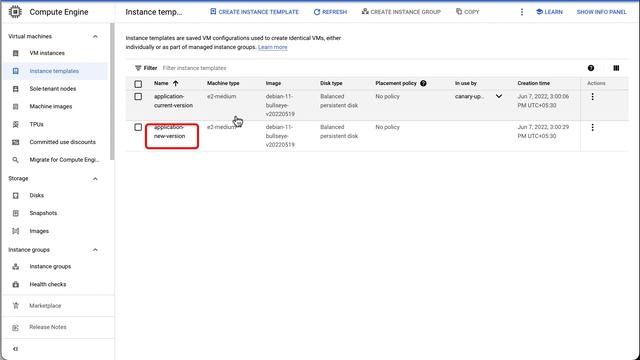Collapse the sidebar with the chevron icon
This screenshot has height=360, width=640.
pos(16,349)
